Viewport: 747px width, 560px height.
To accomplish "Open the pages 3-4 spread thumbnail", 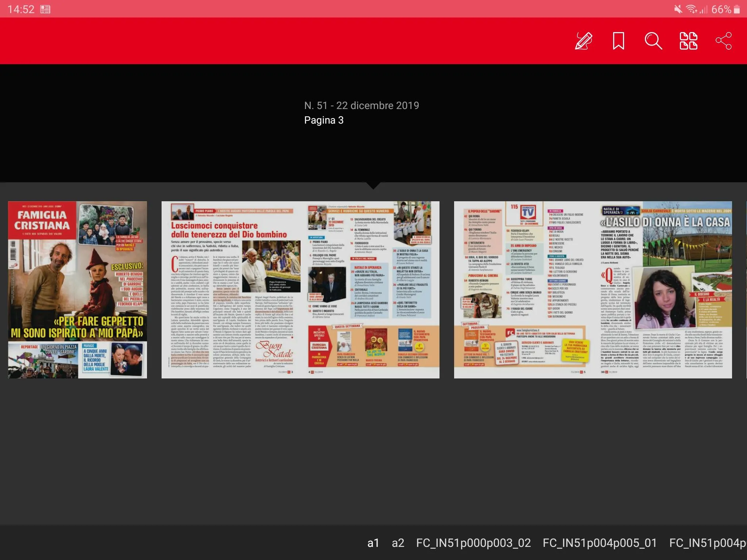I will tap(300, 289).
